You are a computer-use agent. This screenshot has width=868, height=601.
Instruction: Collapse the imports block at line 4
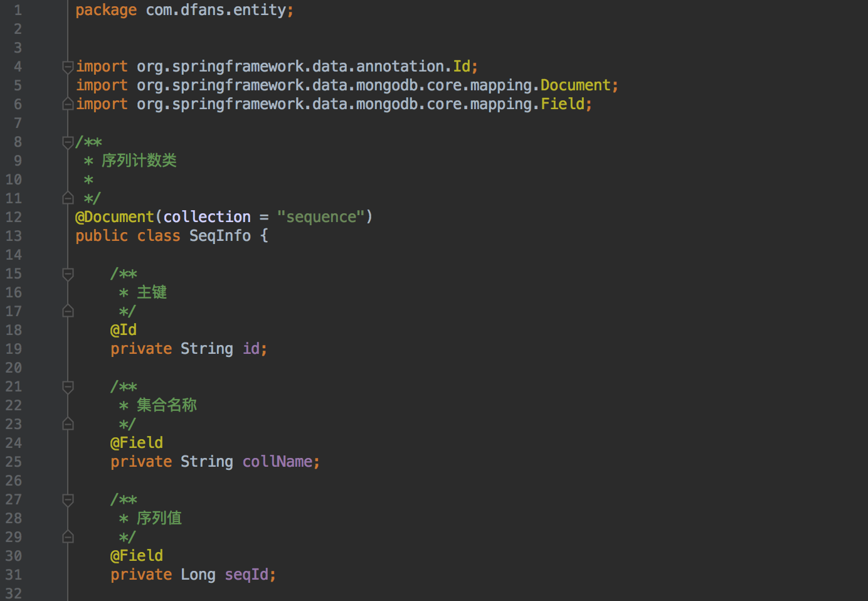click(68, 66)
